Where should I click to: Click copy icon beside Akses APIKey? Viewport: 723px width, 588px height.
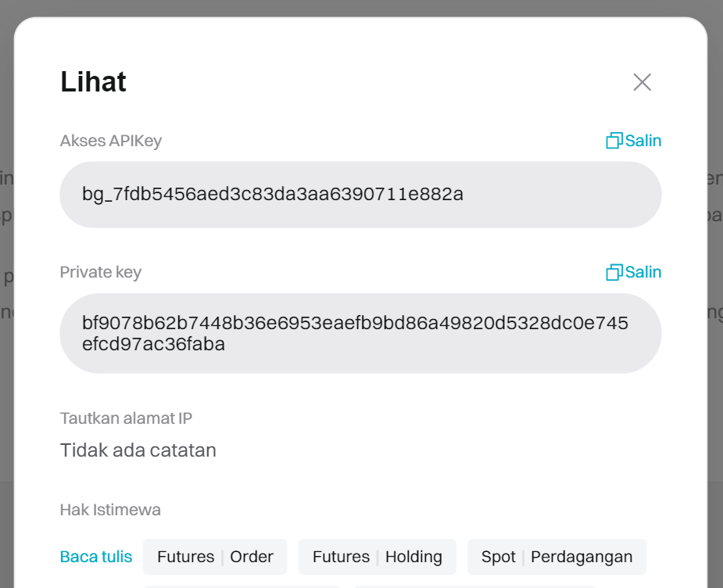tap(614, 141)
